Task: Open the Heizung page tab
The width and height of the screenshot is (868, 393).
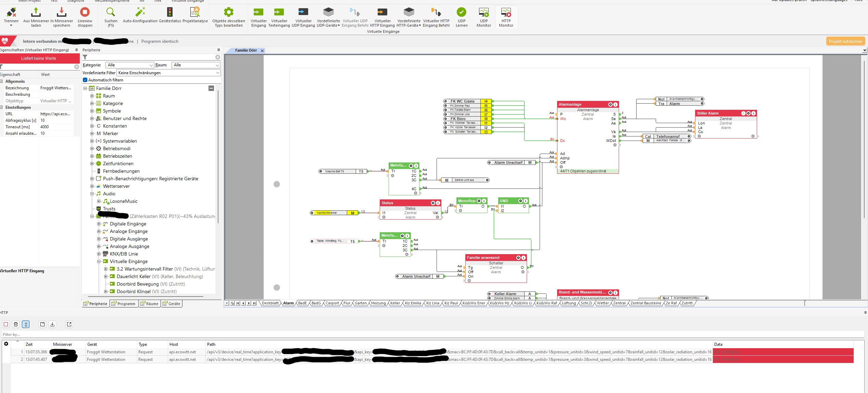Action: click(378, 303)
